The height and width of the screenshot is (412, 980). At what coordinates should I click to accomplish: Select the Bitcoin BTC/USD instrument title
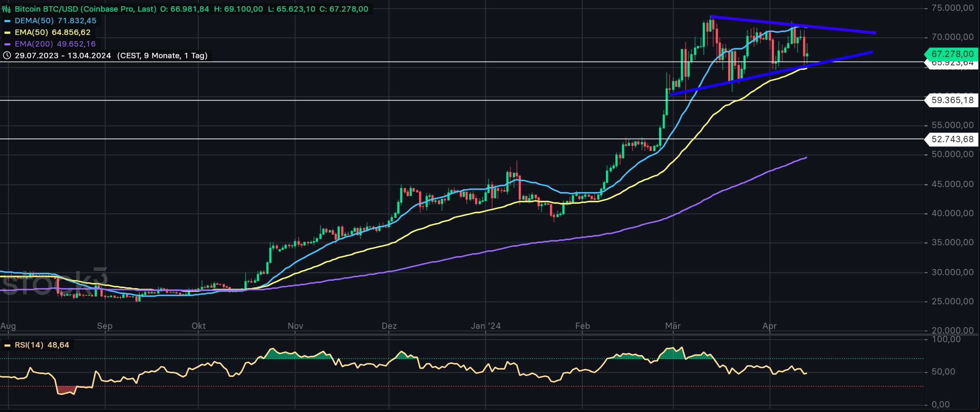click(86, 9)
